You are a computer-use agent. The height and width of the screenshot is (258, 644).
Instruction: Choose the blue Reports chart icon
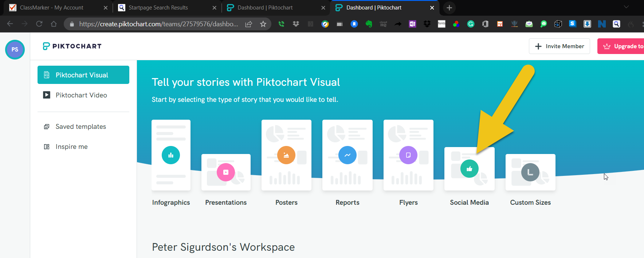click(x=347, y=155)
